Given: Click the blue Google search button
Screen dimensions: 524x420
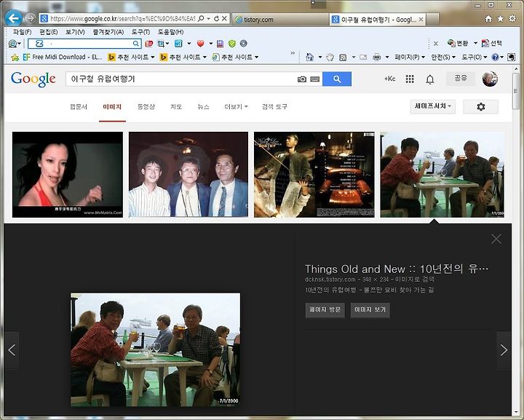Looking at the screenshot, I should point(337,79).
